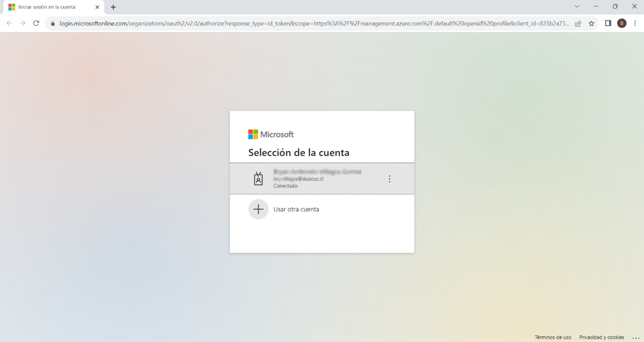Choose the signed-in duocuc.cl account
Viewport: 644px width, 342px height.
pos(322,179)
